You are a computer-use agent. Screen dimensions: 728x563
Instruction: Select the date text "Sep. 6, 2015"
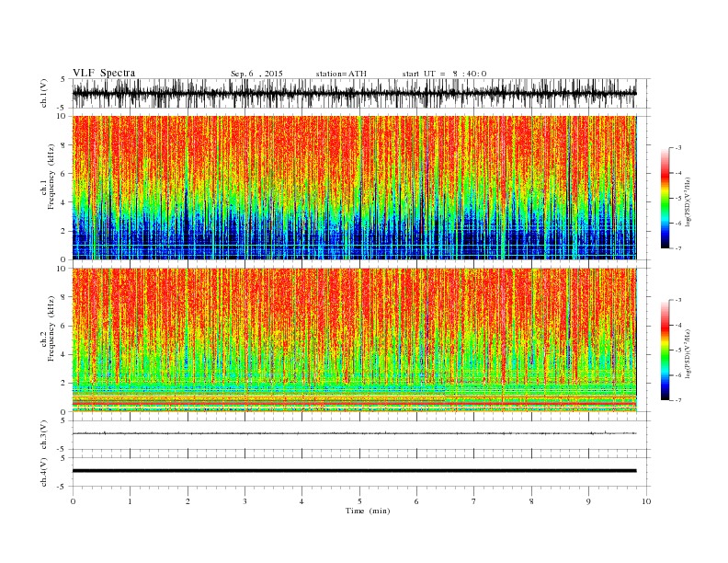pyautogui.click(x=256, y=74)
